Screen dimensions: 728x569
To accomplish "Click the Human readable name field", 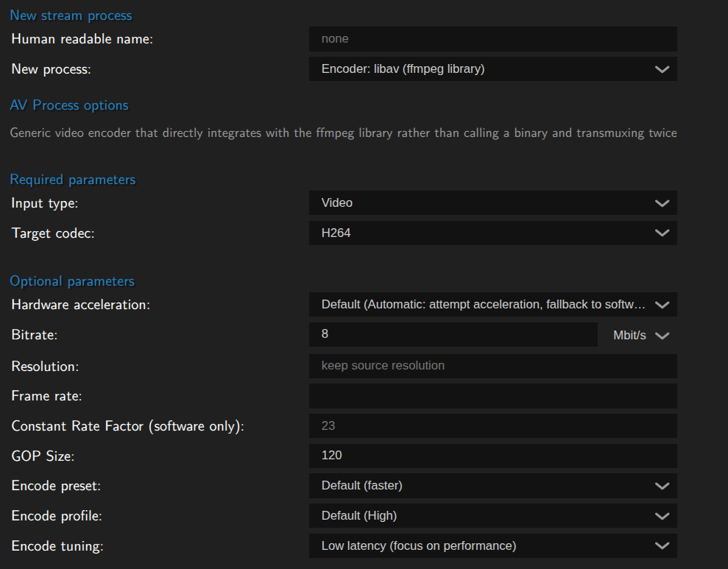I will pos(493,38).
